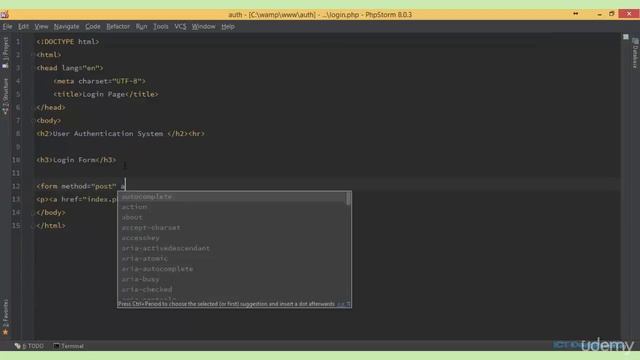Choose 'aria-autocomplete' from the completion popup
The width and height of the screenshot is (640, 360).
click(232, 269)
